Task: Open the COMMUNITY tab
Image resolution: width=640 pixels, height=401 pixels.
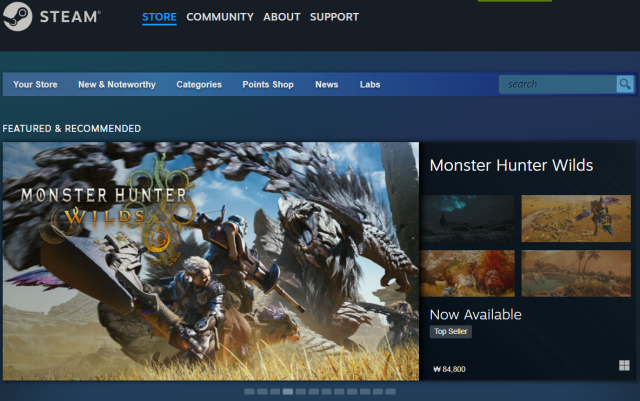Action: coord(220,17)
